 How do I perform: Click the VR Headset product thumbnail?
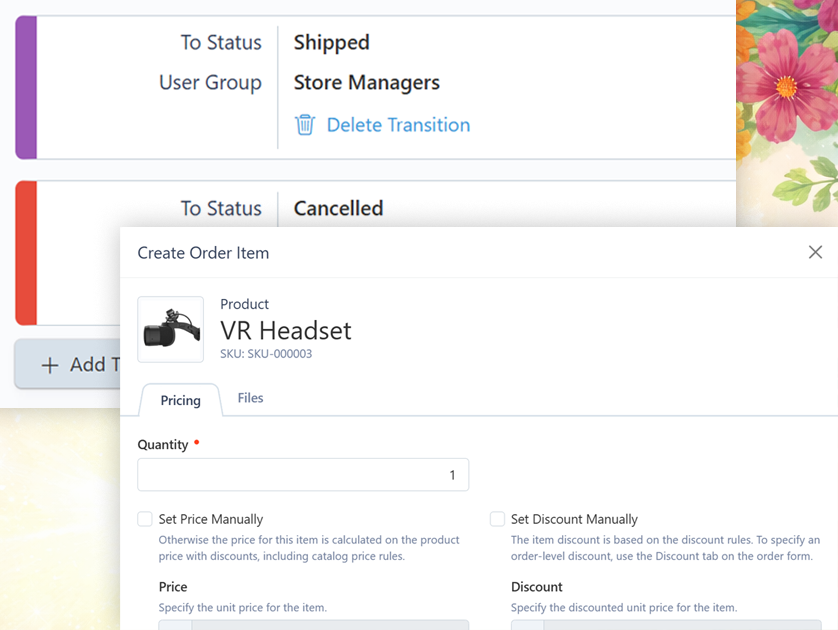[x=170, y=329]
